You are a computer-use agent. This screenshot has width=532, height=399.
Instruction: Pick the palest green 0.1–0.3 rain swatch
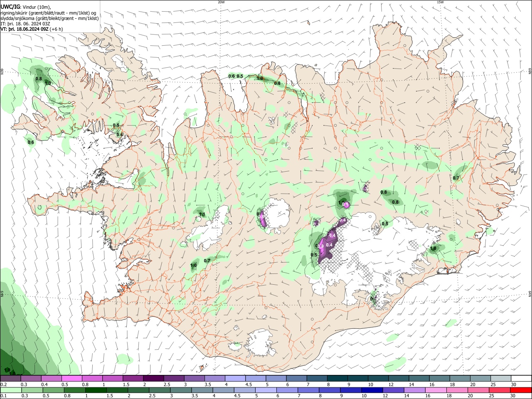coord(10,390)
